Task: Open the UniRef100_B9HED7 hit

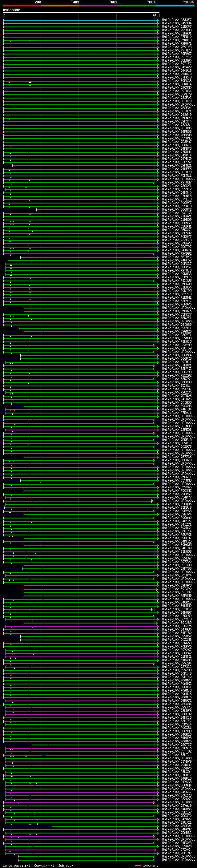Action: (177, 538)
